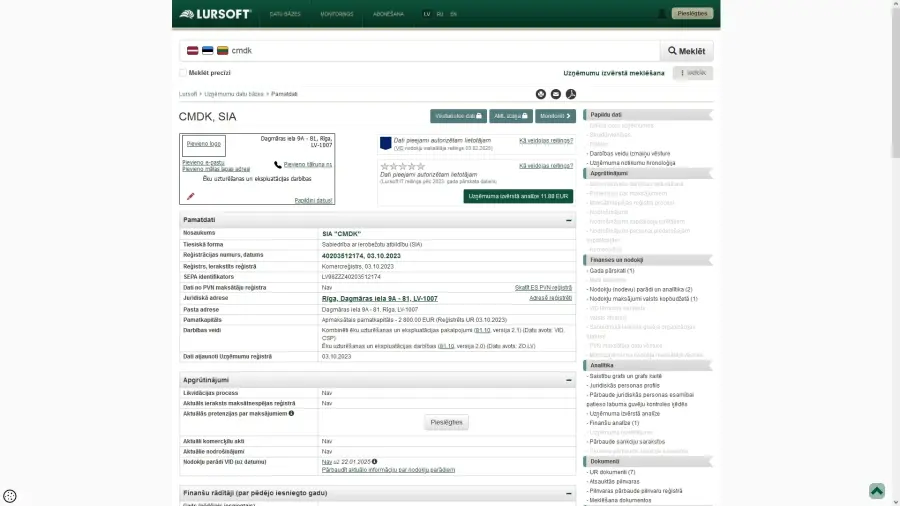The height and width of the screenshot is (506, 900).
Task: Click Pārbaudīt aktuālo informāciju par nodokļu parādiem
Action: pos(388,470)
